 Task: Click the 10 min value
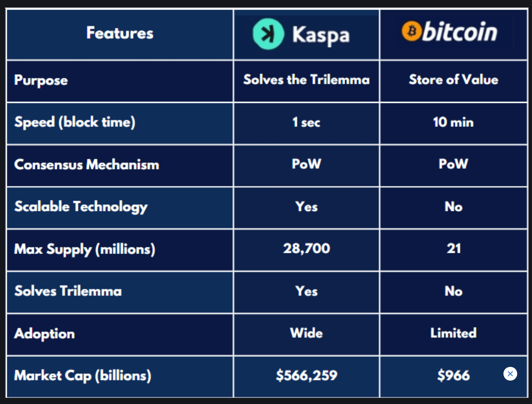(x=453, y=122)
